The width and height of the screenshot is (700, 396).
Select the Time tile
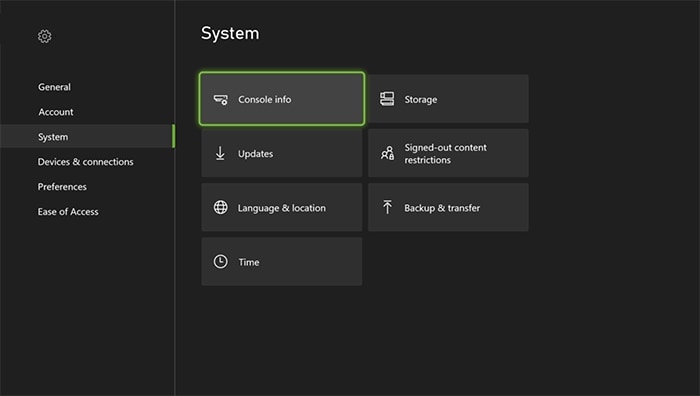[282, 262]
